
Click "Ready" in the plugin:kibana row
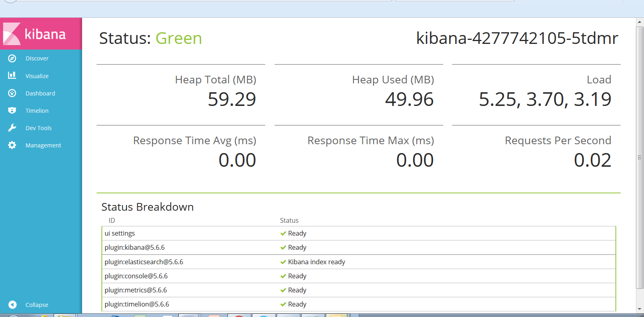297,248
